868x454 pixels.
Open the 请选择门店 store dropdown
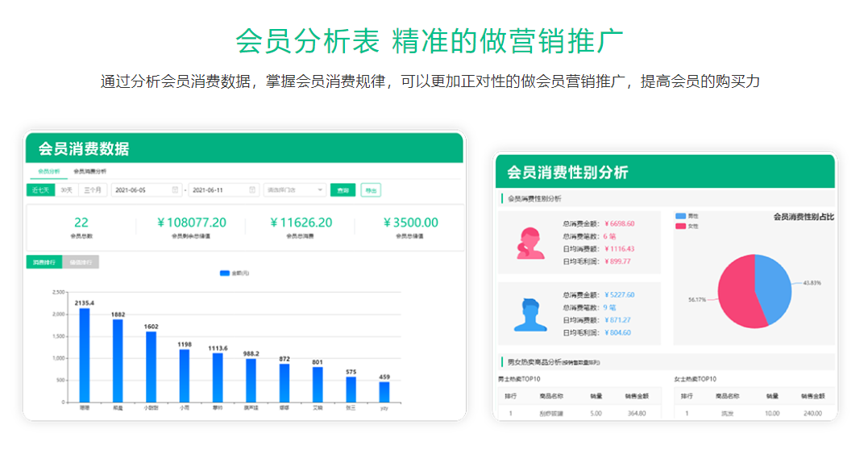click(x=294, y=190)
